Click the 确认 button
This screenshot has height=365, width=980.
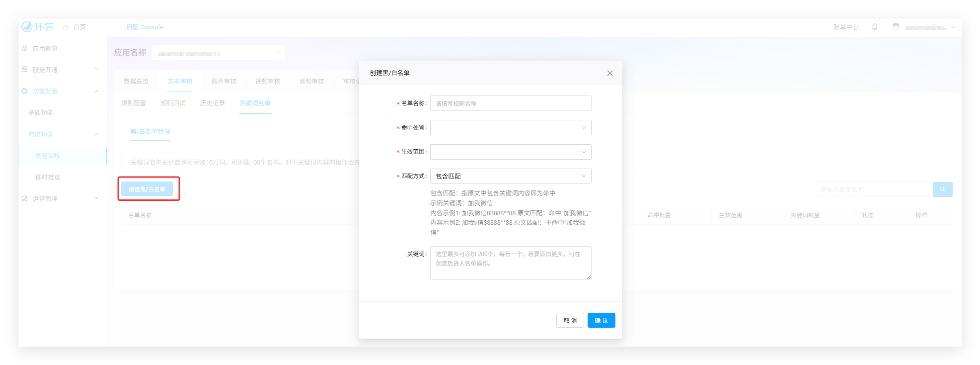point(601,320)
